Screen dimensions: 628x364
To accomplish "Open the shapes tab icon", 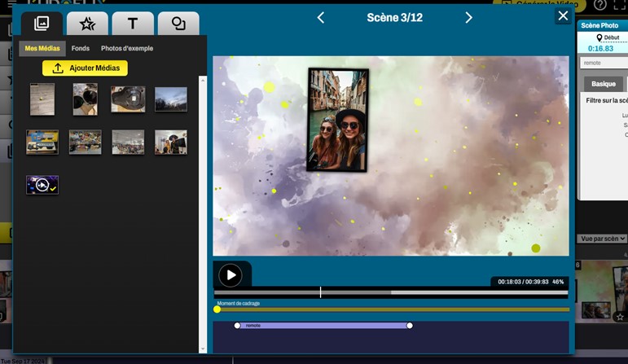I will point(178,24).
